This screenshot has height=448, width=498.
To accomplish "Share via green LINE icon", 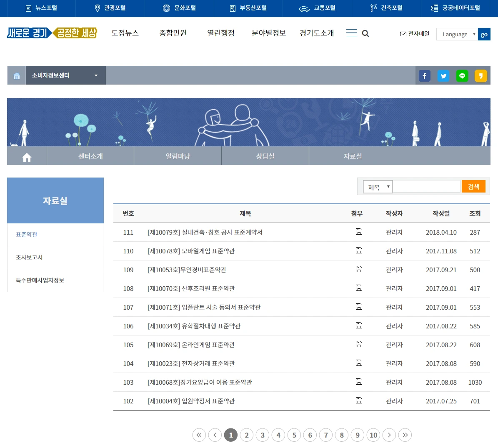I will click(462, 76).
